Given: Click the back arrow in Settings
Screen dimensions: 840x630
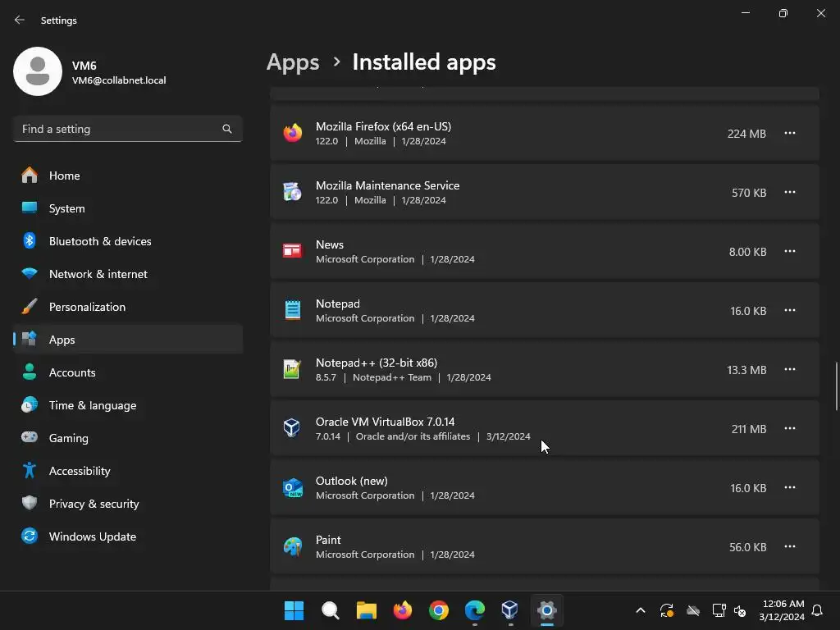Looking at the screenshot, I should pyautogui.click(x=20, y=20).
